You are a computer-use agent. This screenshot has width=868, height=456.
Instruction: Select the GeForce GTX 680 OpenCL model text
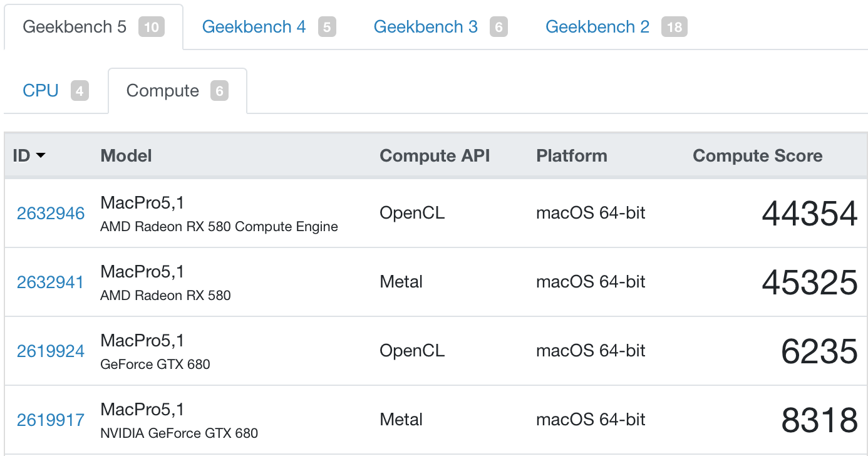tap(155, 365)
